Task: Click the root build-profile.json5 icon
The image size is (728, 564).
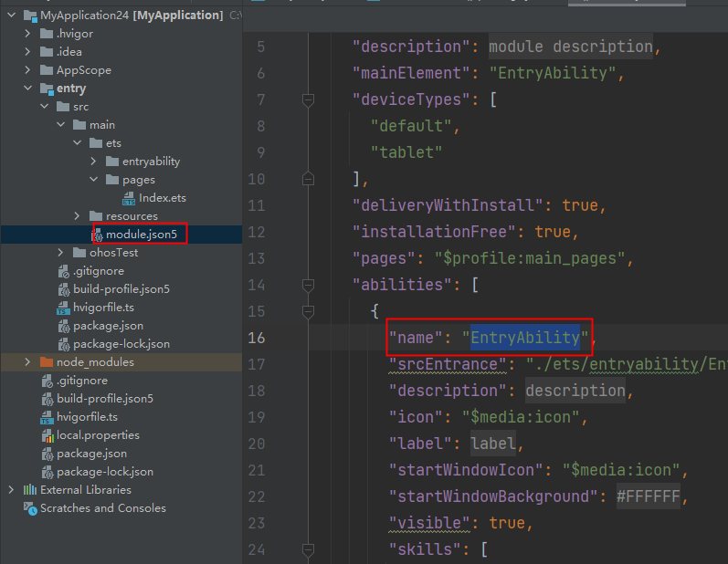Action: [x=47, y=399]
